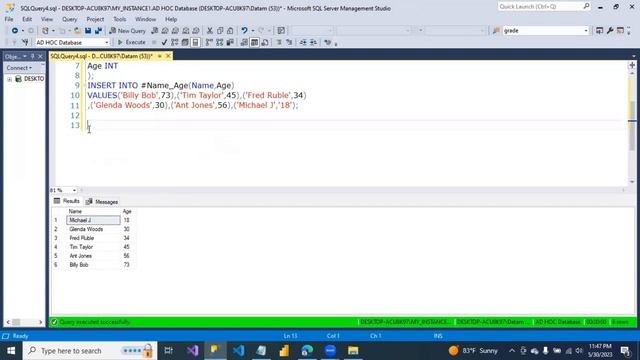Click the Task View taskbar icon
The height and width of the screenshot is (360, 640).
(168, 351)
